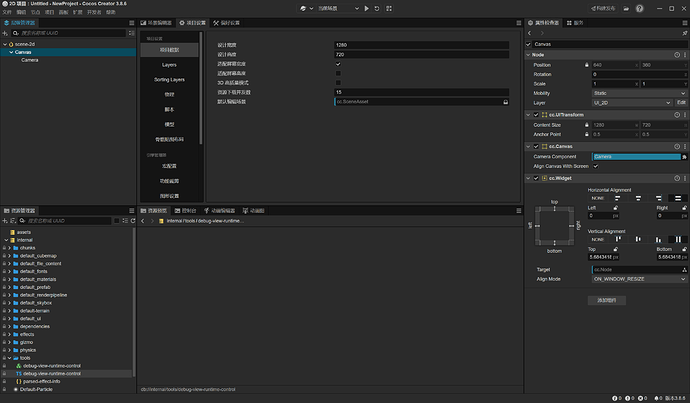Screen dimensions: 690x403
Task: Click the add-asset plus icon in Assets panel
Action: click(5, 221)
